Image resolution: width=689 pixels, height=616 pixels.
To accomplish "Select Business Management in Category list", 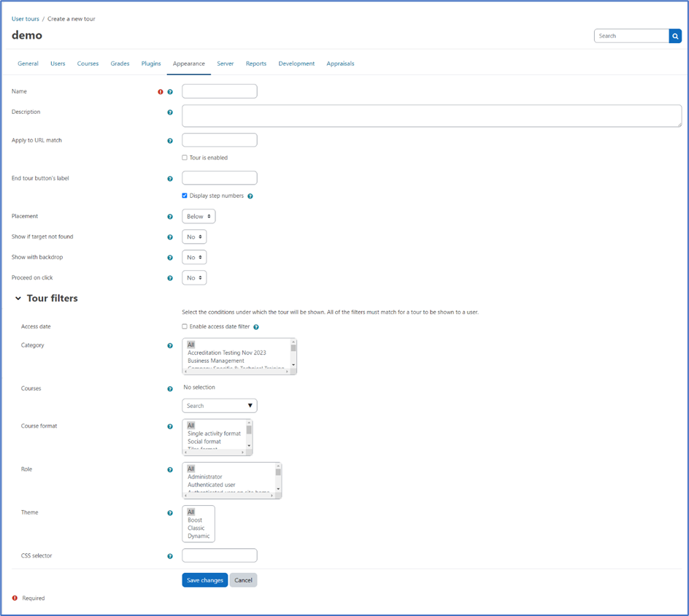I will (x=216, y=361).
